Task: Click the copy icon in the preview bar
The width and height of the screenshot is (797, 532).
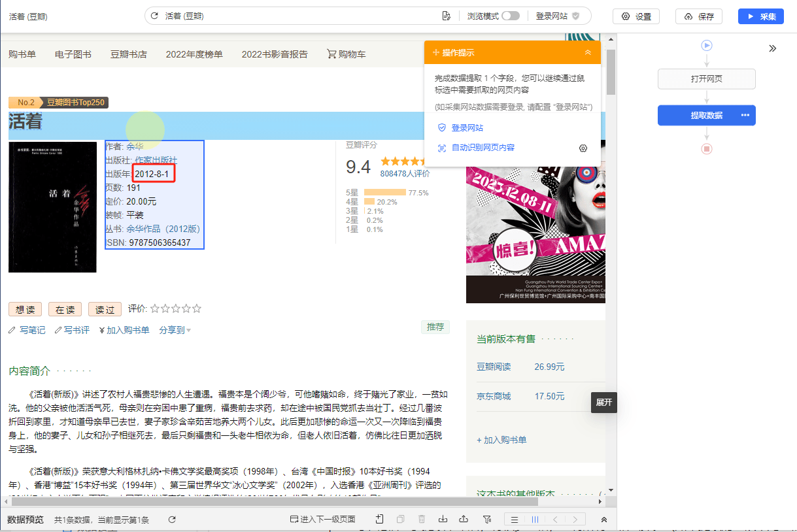Action: [400, 520]
